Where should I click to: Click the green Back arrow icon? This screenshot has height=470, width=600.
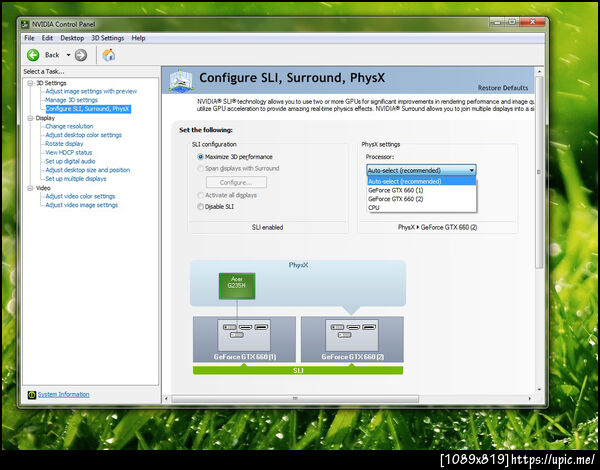(33, 55)
